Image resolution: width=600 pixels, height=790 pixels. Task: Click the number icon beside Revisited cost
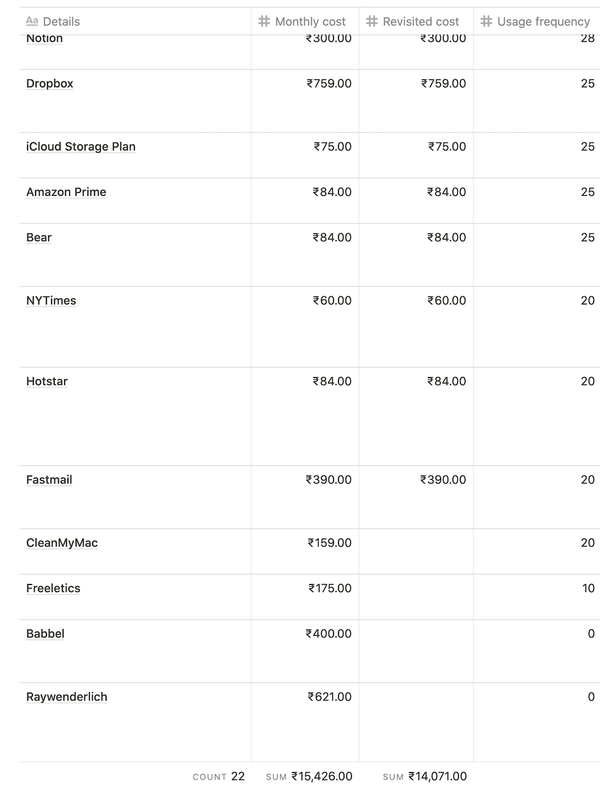pyautogui.click(x=372, y=21)
